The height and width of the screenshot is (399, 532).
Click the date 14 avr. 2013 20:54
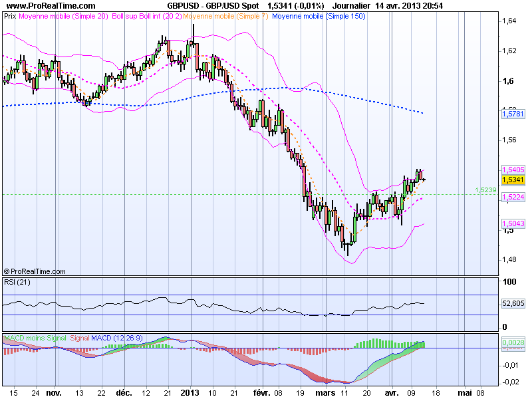click(409, 6)
